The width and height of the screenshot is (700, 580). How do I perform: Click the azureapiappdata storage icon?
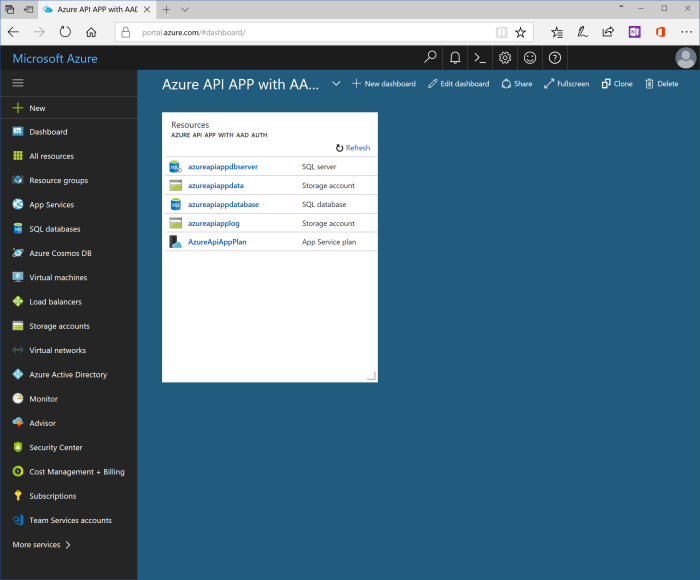click(x=175, y=185)
